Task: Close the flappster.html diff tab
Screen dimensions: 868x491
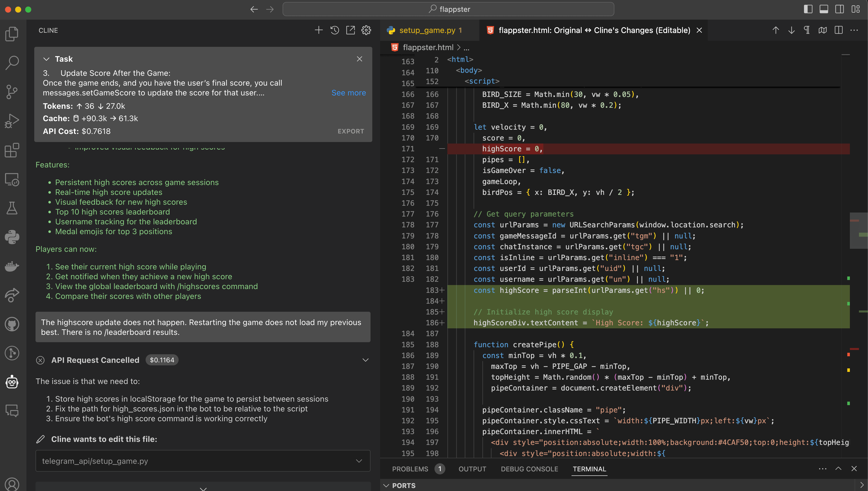Action: click(699, 30)
